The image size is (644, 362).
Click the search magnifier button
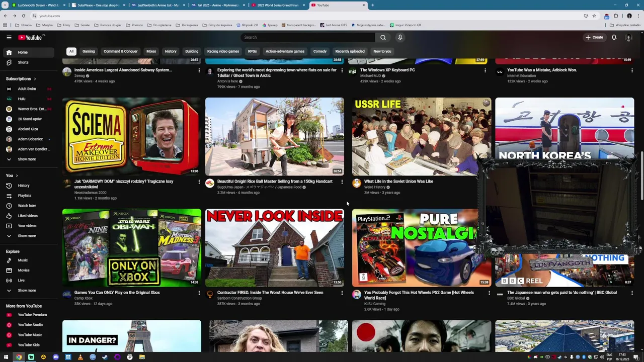383,37
